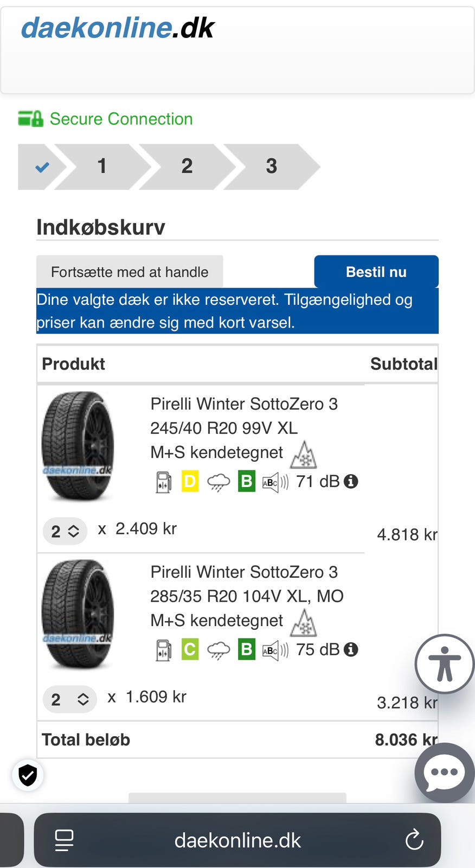This screenshot has height=868, width=475.
Task: Click the green C fuel rating label
Action: click(190, 649)
